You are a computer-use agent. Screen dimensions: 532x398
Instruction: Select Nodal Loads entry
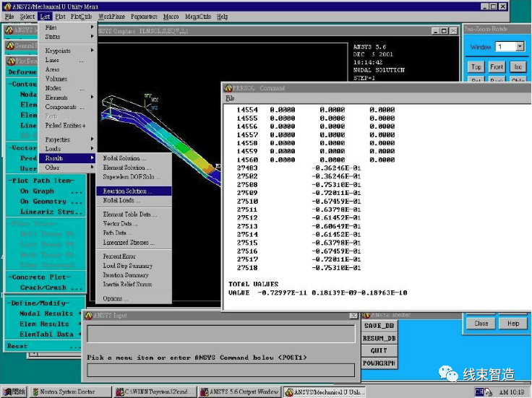[x=134, y=200]
